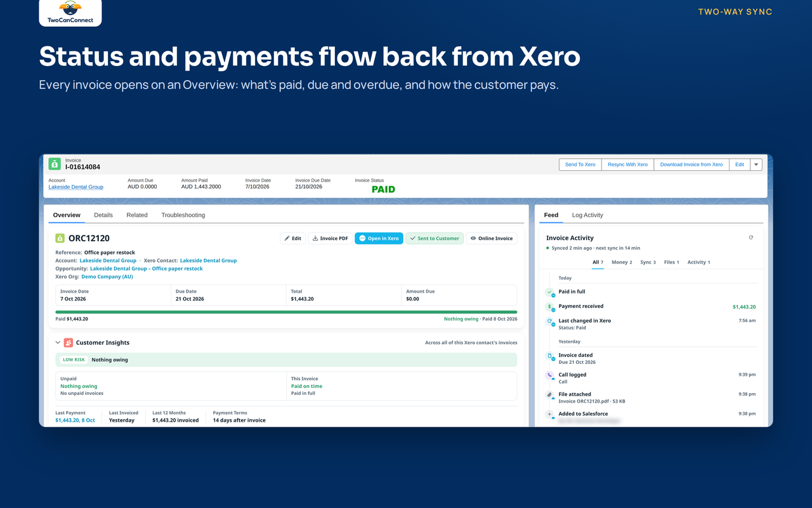This screenshot has height=508, width=812.
Task: Open the $1,443.20, 8 Oct last payment link
Action: 75,420
